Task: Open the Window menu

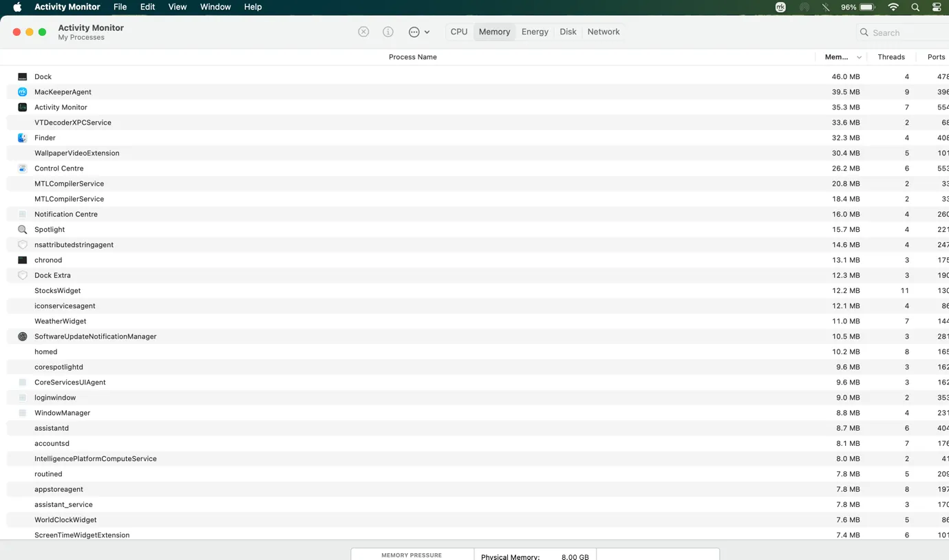Action: tap(215, 7)
